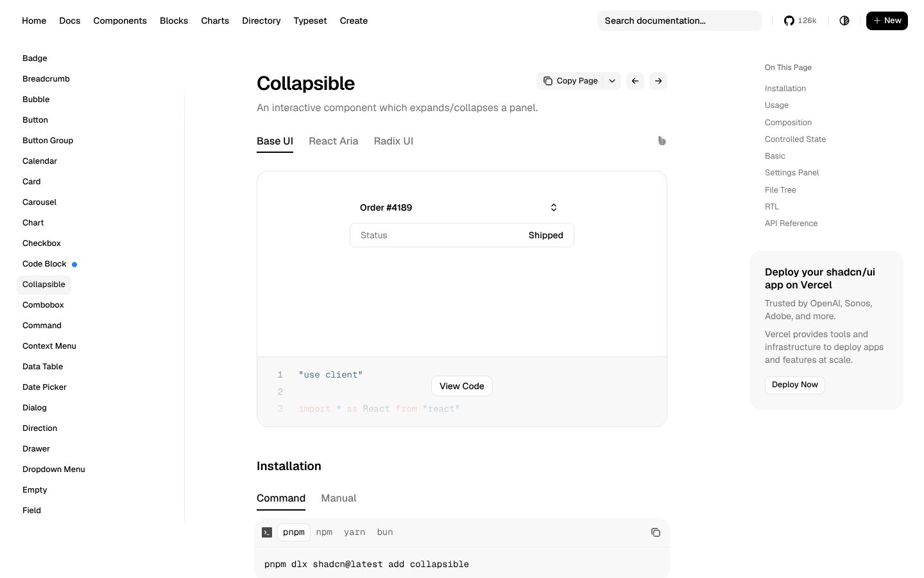Switch to the React Aria tab

[334, 141]
